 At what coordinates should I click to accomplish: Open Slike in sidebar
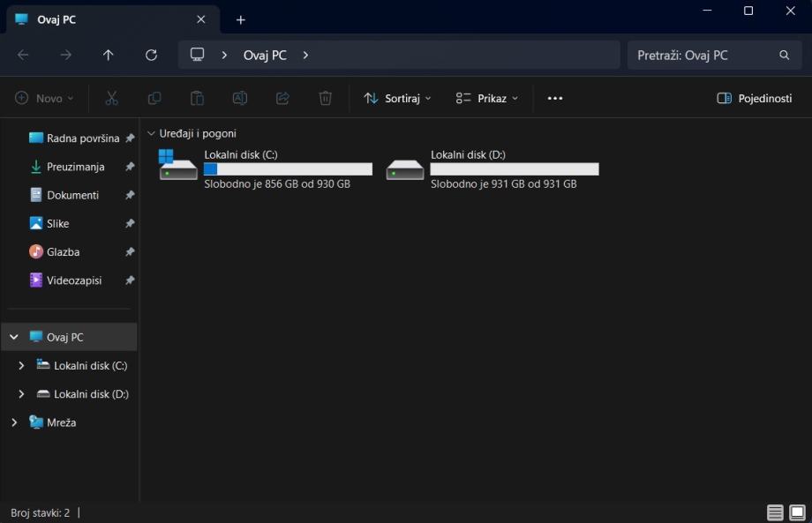click(49, 223)
